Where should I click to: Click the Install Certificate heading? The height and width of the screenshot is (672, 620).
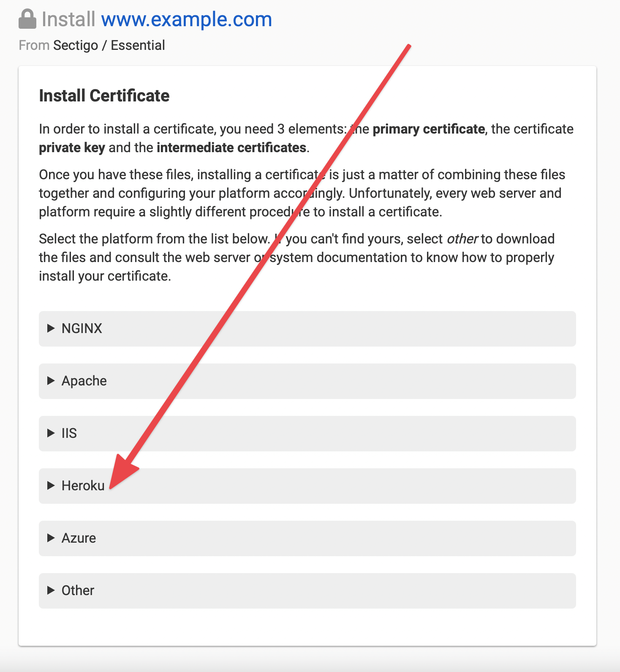[104, 96]
